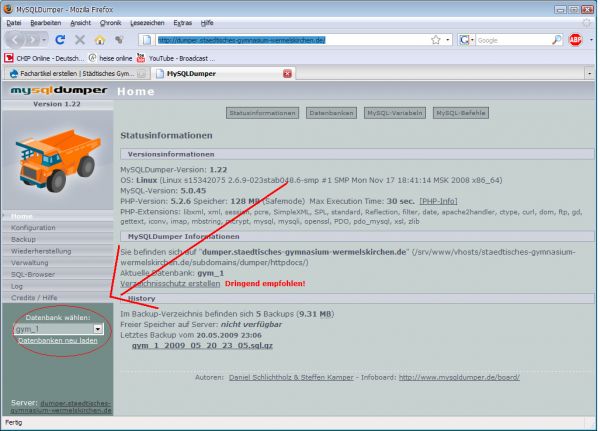Click the MySQL-Variabeln button
Image resolution: width=600 pixels, height=431 pixels.
(x=395, y=113)
